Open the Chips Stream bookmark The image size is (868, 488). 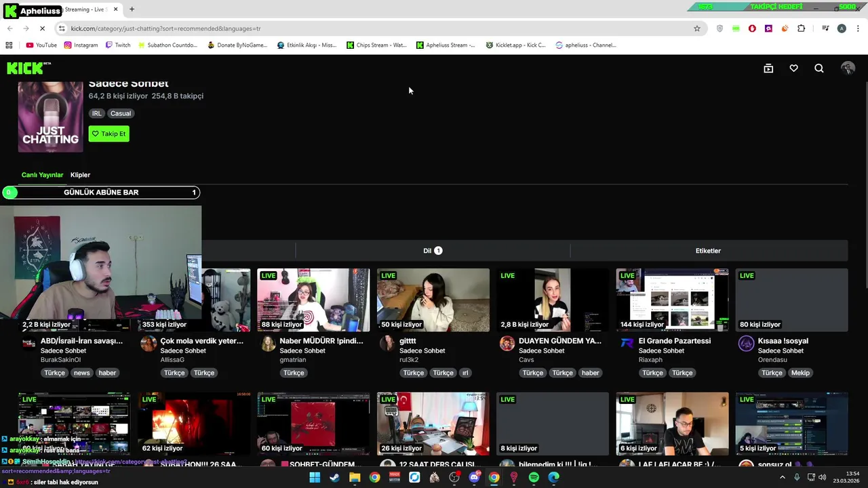[x=376, y=45]
